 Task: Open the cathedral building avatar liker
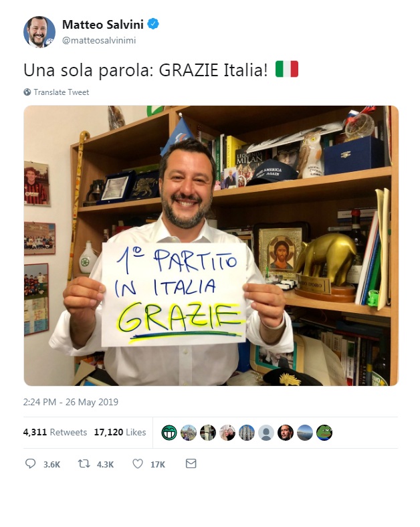pyautogui.click(x=247, y=433)
